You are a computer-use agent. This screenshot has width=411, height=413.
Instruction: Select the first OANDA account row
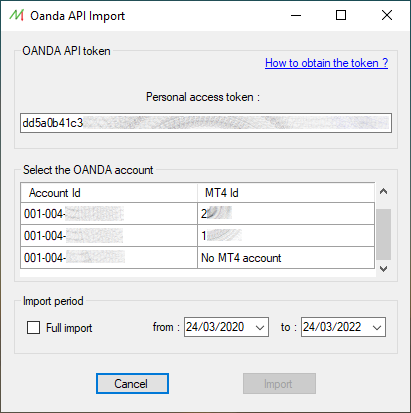pos(197,214)
